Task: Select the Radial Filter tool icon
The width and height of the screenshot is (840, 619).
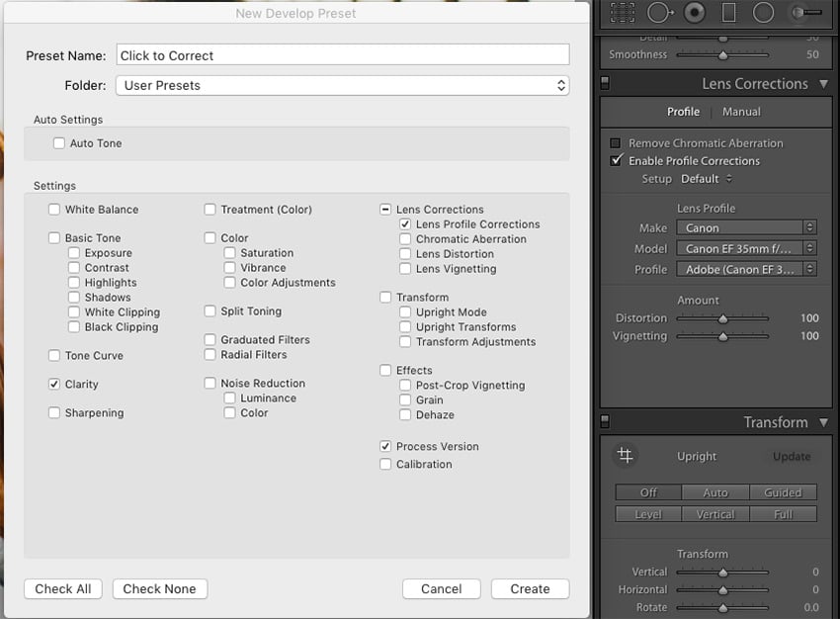Action: [x=763, y=12]
